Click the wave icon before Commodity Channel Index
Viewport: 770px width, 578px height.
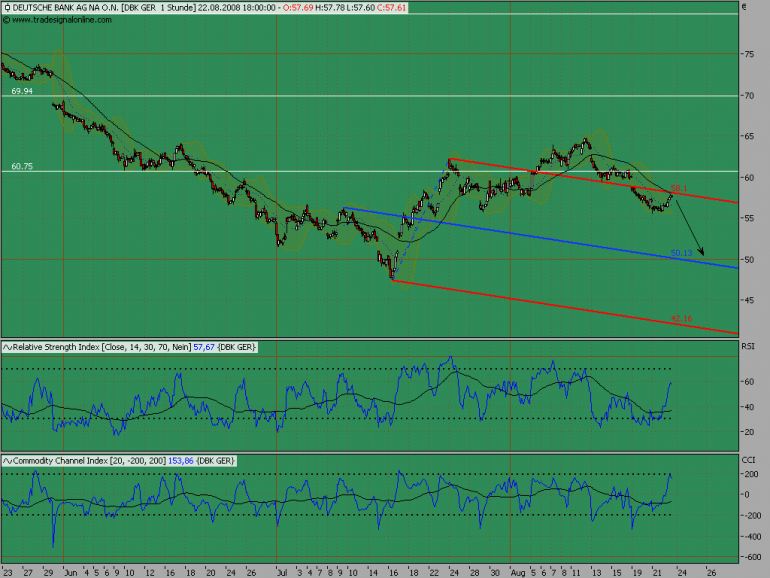point(7,461)
